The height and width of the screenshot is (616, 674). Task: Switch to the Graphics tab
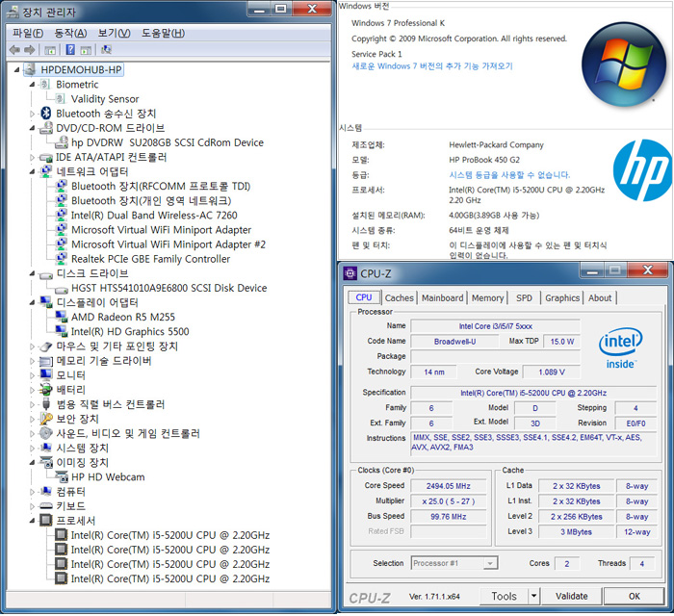[562, 297]
